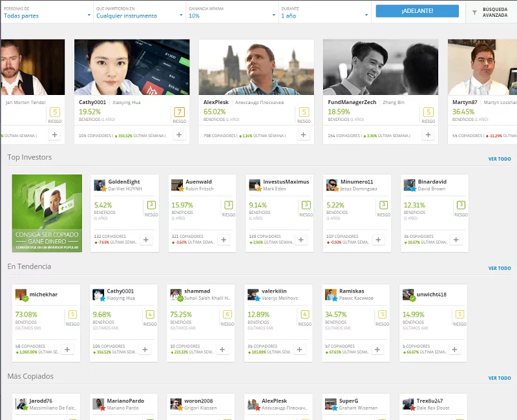This screenshot has height=420, width=517.
Task: Click shammad 75.25% gain value
Action: coord(181,315)
